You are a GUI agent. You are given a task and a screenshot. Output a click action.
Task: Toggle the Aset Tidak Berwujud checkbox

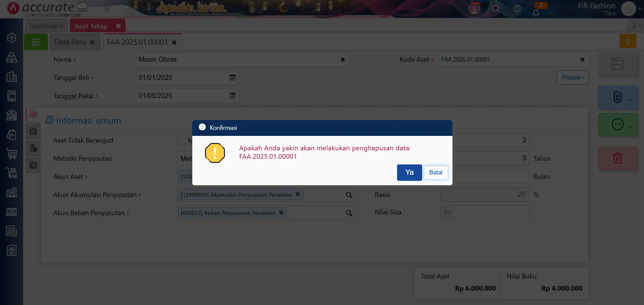181,141
